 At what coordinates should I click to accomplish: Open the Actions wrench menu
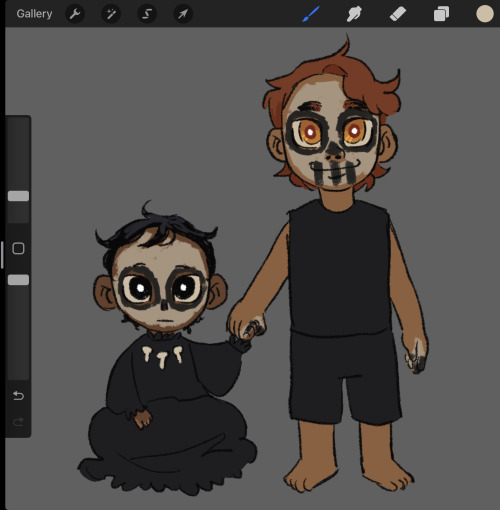75,14
